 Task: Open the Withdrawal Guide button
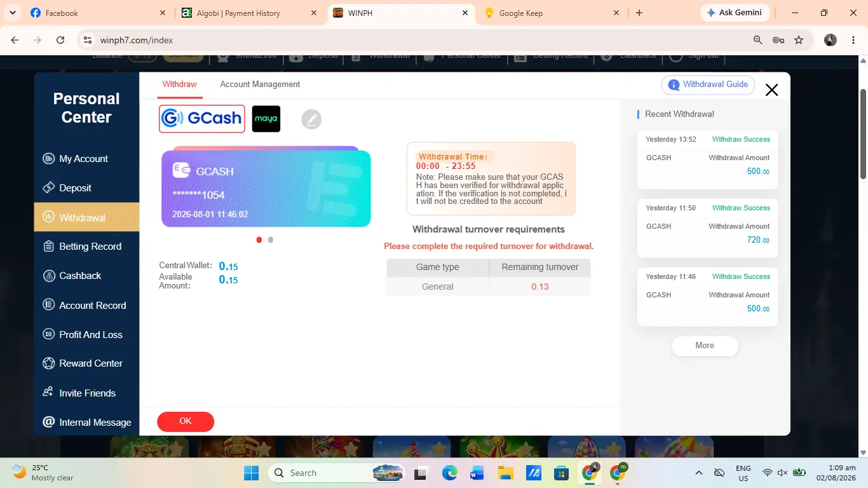pos(709,85)
